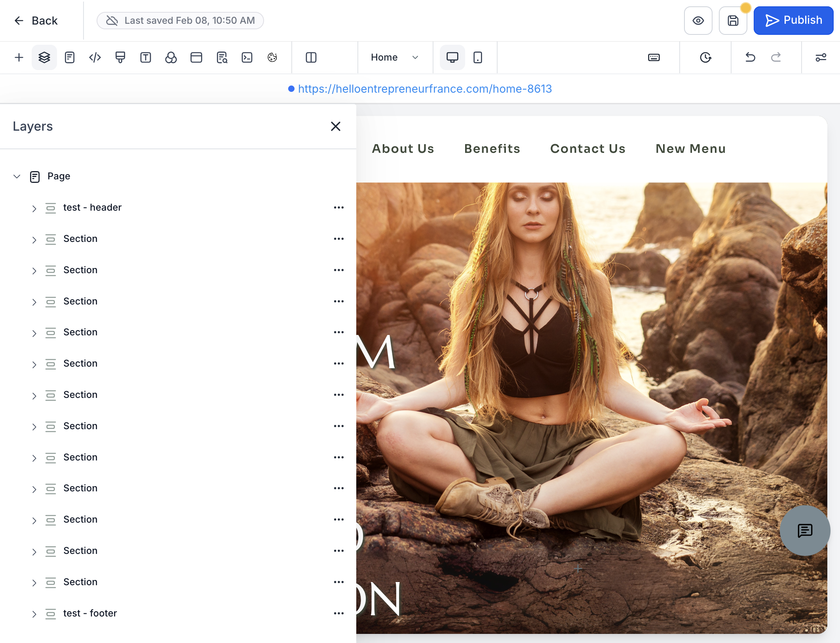The image size is (840, 643).
Task: Select the Contact Us menu item
Action: tap(588, 149)
